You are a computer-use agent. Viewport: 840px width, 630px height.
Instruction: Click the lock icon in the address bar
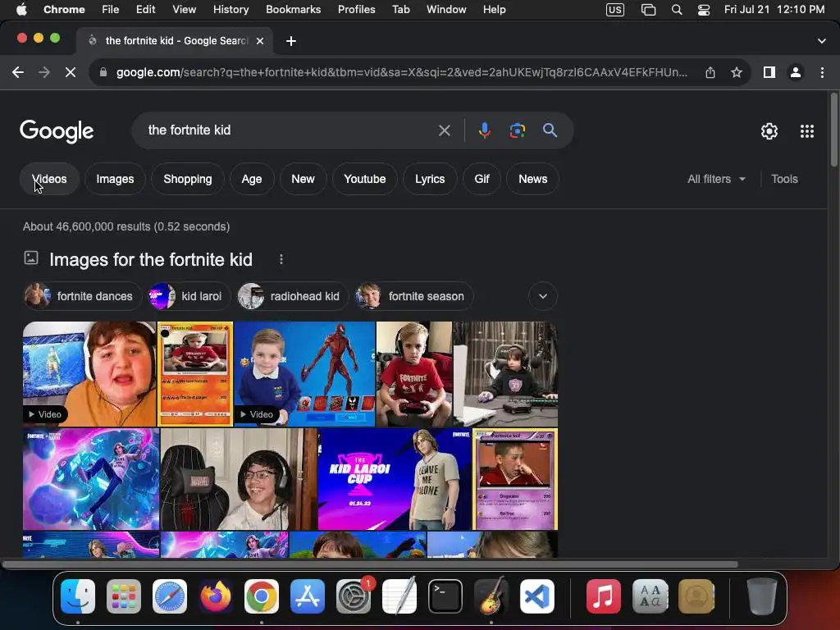click(x=103, y=72)
